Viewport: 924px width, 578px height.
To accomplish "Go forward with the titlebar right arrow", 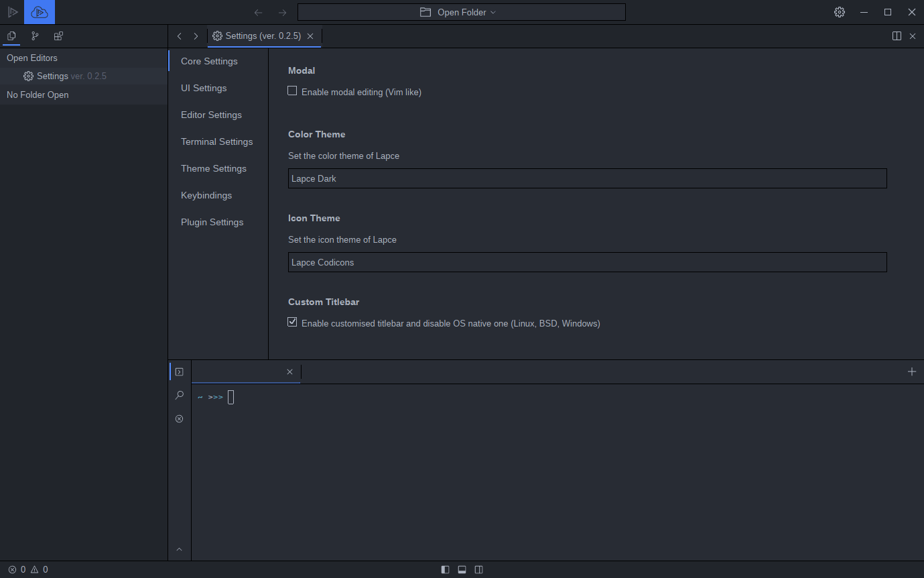I will [x=282, y=13].
